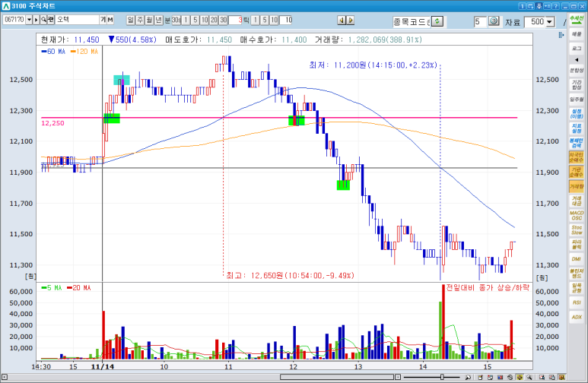Toggle the 외국인 순매수 indicator

point(577,157)
